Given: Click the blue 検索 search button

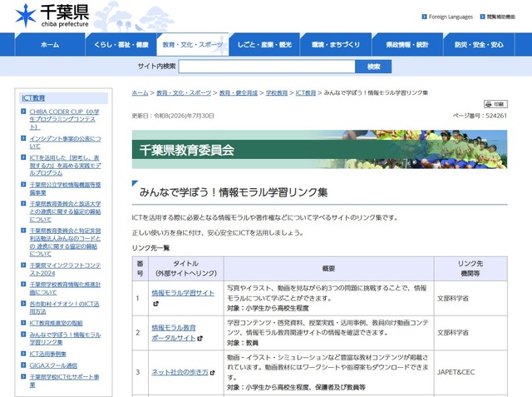Looking at the screenshot, I should (x=373, y=67).
